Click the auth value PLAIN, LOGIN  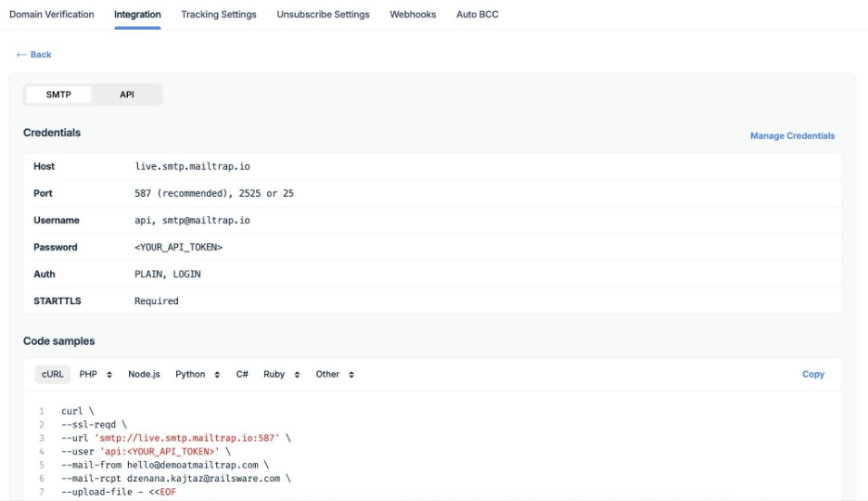point(168,274)
